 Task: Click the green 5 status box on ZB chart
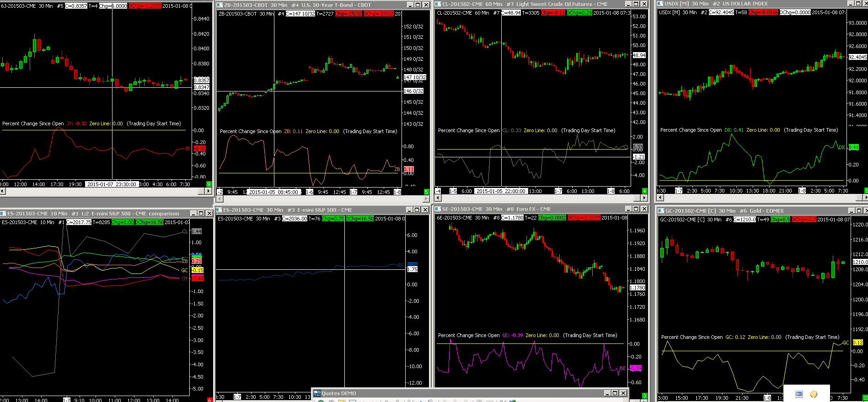click(426, 192)
